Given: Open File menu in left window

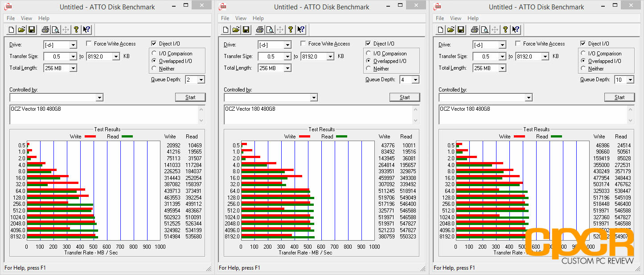Looking at the screenshot, I should (11, 18).
